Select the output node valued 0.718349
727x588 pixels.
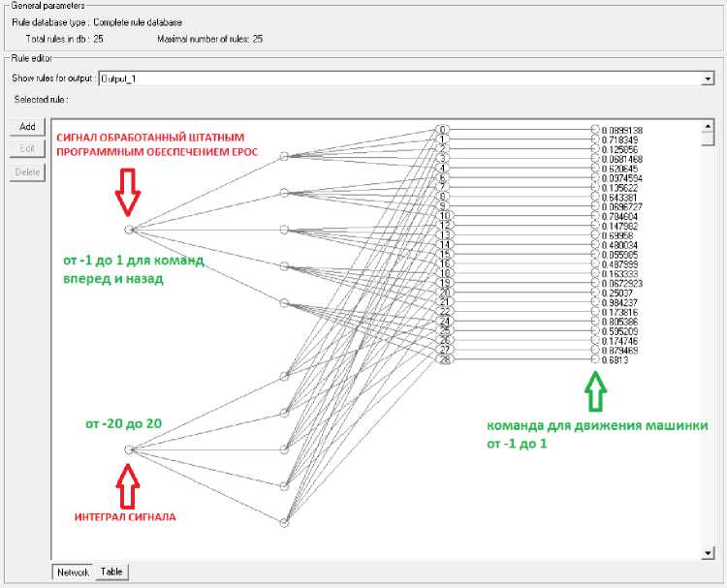[x=595, y=139]
